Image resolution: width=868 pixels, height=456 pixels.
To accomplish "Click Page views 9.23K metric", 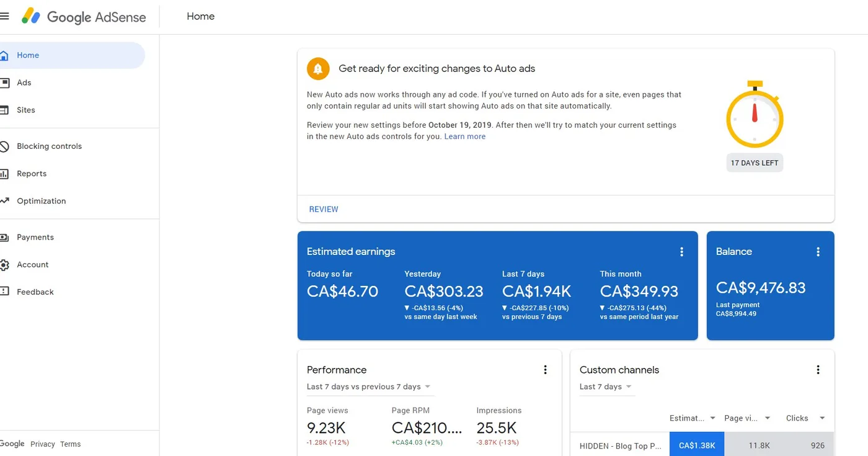I will (x=326, y=428).
